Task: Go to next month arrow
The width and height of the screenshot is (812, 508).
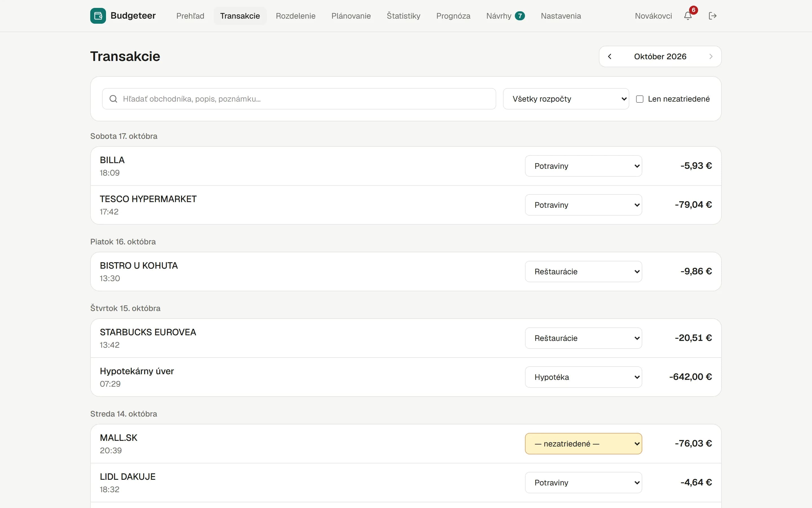Action: click(711, 56)
